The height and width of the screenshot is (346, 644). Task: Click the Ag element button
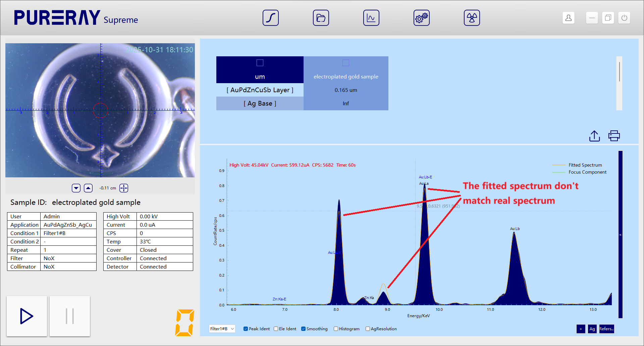pos(592,329)
